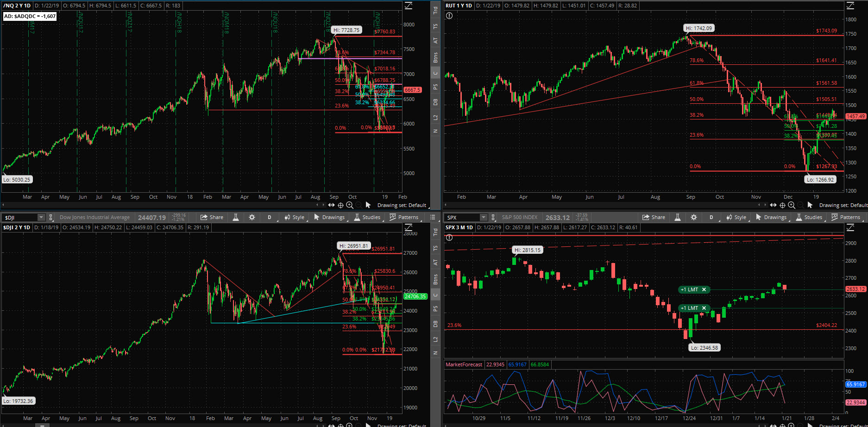Click zoom in magnifier under the /NQ chart
Image resolution: width=868 pixels, height=427 pixels.
pyautogui.click(x=350, y=205)
